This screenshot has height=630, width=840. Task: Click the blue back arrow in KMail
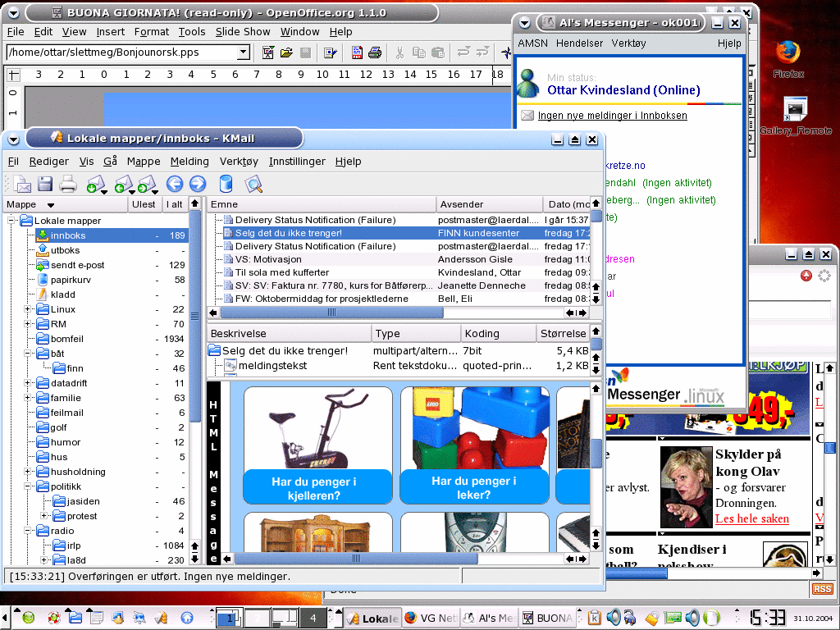coord(174,185)
